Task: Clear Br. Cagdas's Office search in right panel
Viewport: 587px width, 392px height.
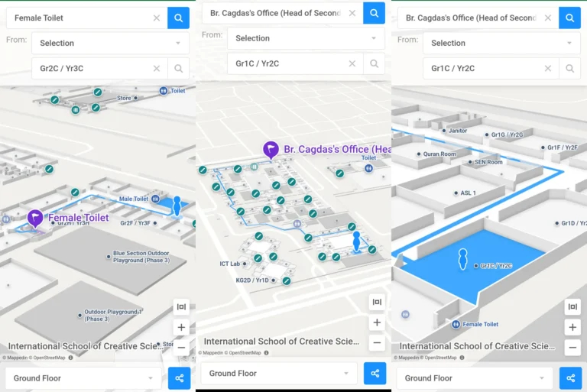Action: point(548,18)
